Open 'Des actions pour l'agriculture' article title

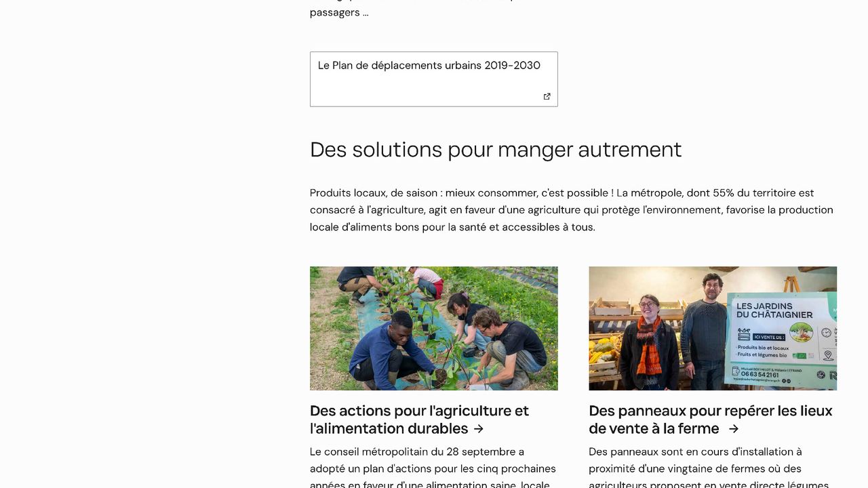[x=419, y=420]
